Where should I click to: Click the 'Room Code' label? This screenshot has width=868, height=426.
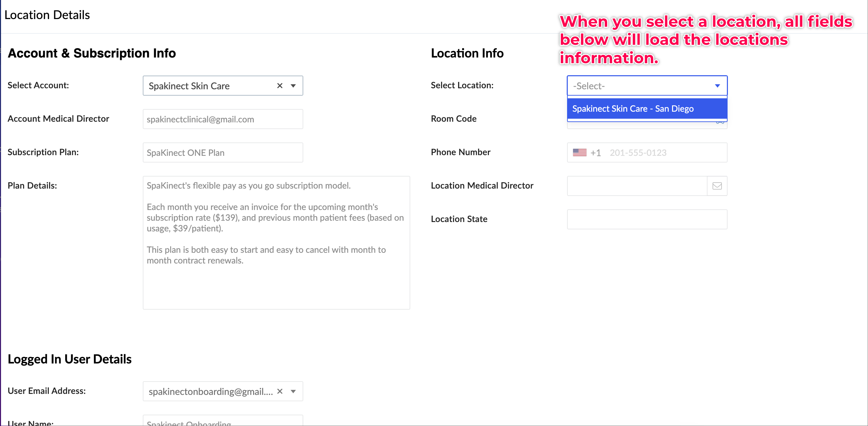pos(453,119)
